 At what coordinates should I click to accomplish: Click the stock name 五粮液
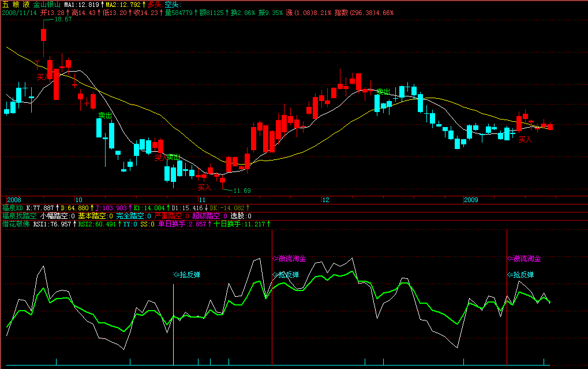click(x=16, y=5)
